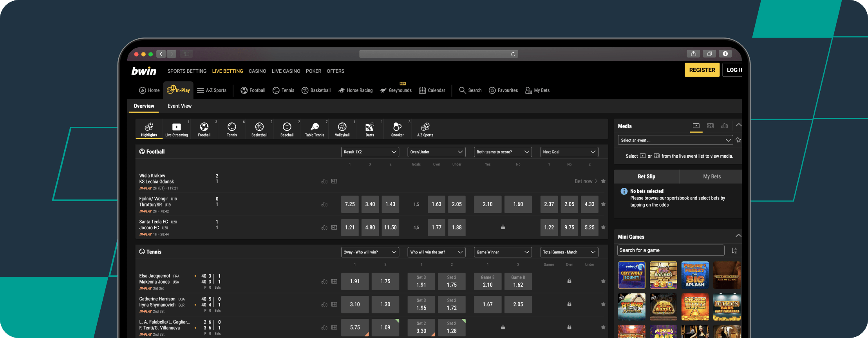Click the yellow REGISTER button
The height and width of the screenshot is (338, 868).
pos(702,70)
